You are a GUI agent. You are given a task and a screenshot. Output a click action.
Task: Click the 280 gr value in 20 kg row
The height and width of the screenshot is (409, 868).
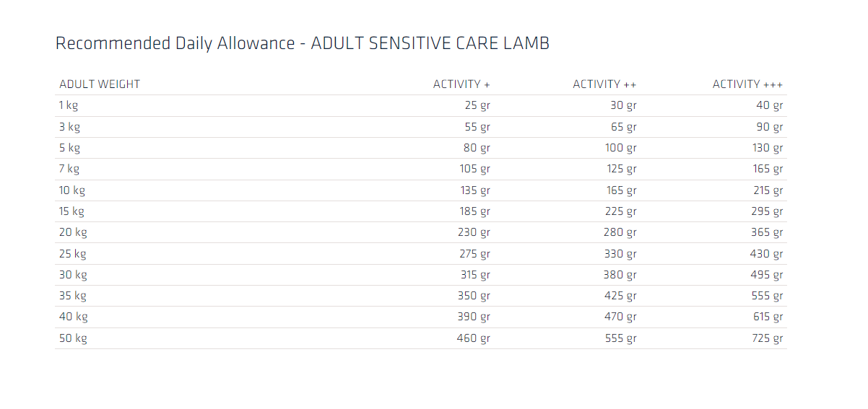click(x=620, y=232)
